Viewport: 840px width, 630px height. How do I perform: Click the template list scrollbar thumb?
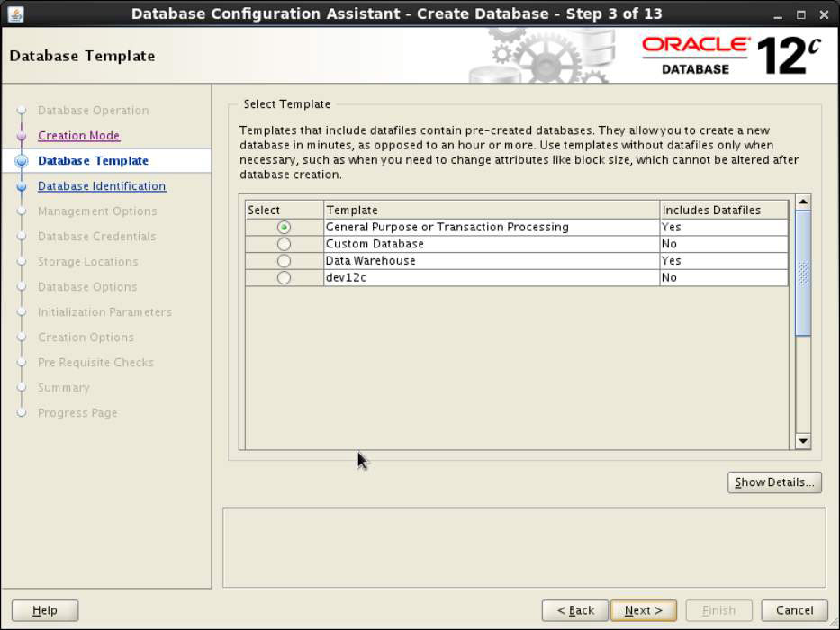[803, 273]
